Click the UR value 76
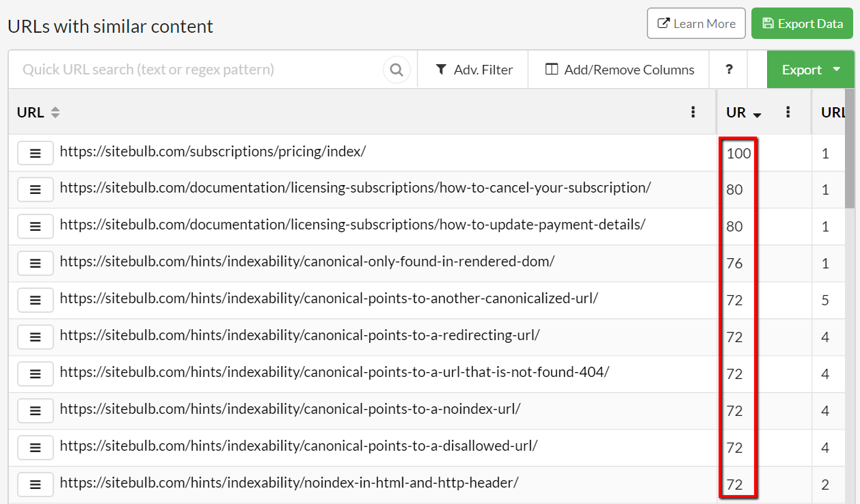The height and width of the screenshot is (504, 860). (734, 264)
